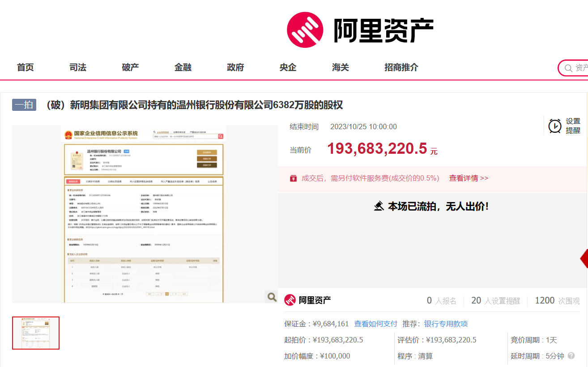
Task: Click the 一拍 badge label
Action: [24, 105]
